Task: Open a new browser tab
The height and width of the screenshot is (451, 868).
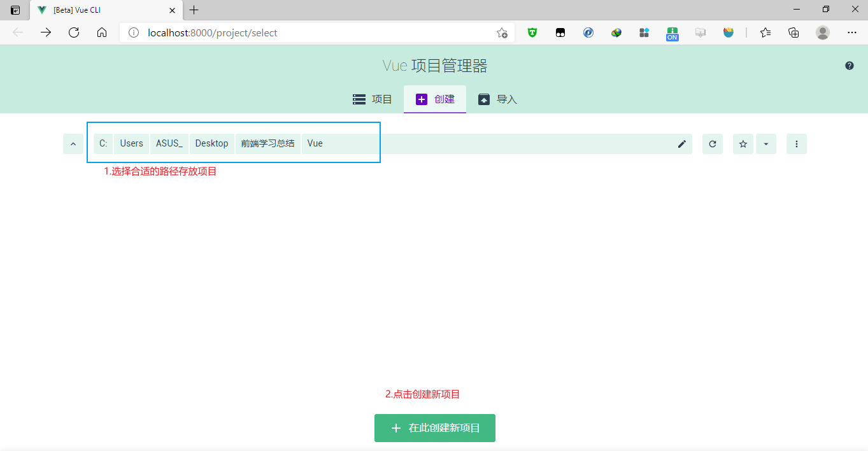Action: [194, 10]
